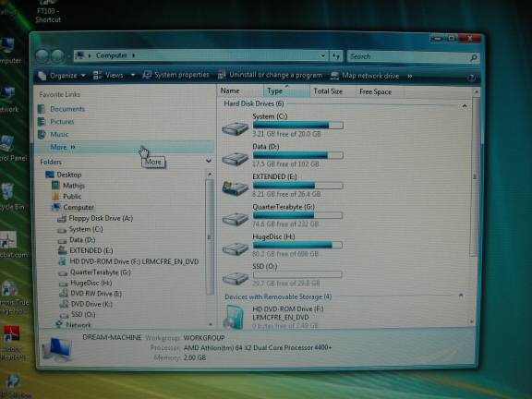Click Uninstall or change a program
This screenshot has width=532, height=399.
pyautogui.click(x=270, y=75)
